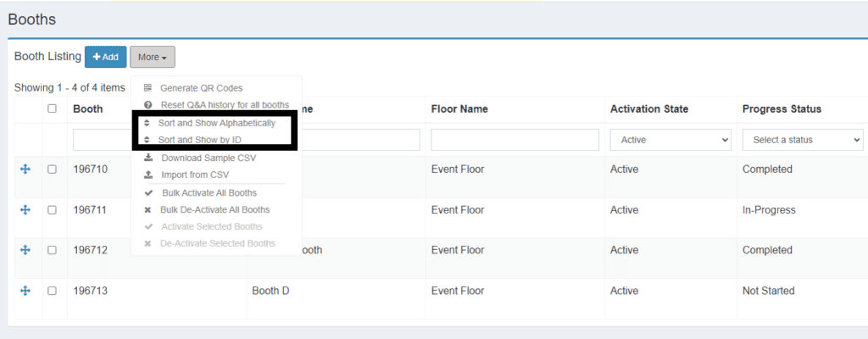Click the Booths page heading

[x=32, y=19]
